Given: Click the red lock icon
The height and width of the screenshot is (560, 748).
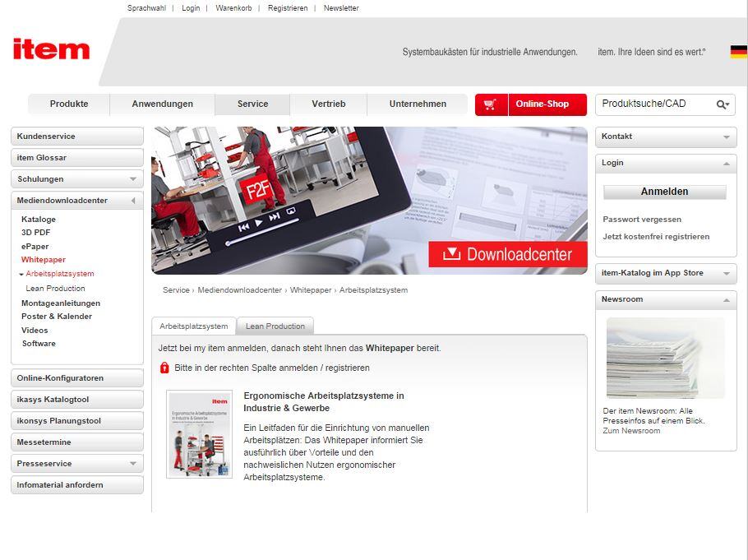Looking at the screenshot, I should 164,368.
